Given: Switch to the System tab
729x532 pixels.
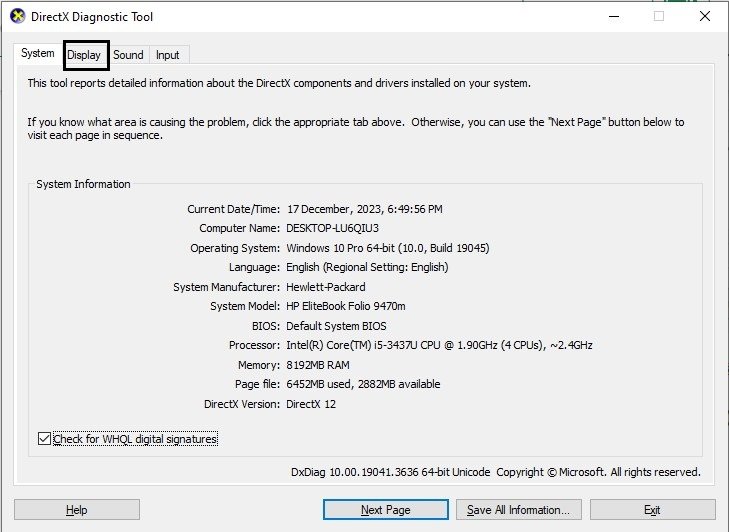Looking at the screenshot, I should [x=37, y=53].
